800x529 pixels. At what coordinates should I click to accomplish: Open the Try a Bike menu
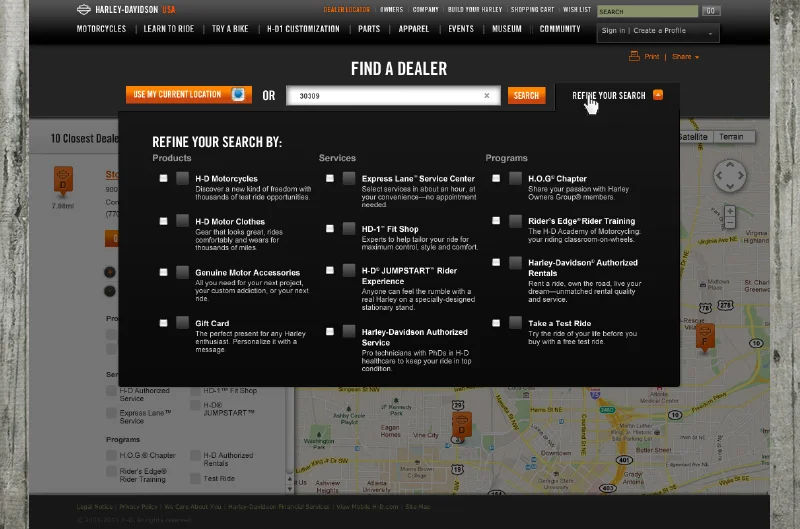coord(230,29)
